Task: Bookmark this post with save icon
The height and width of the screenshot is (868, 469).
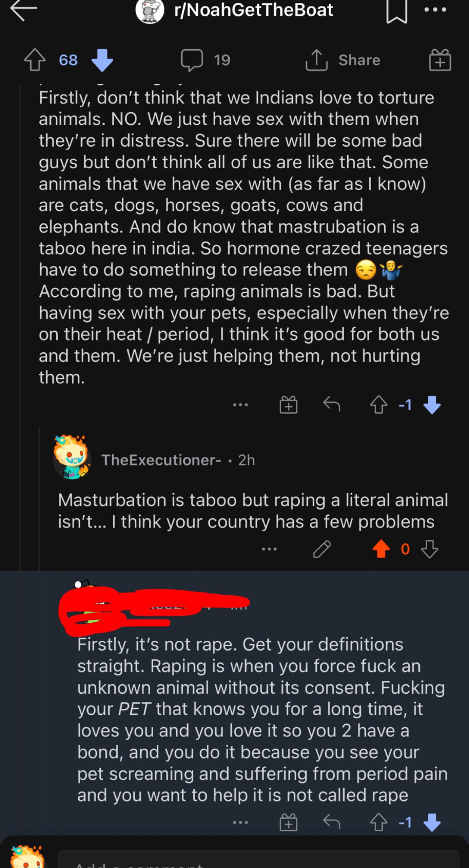Action: click(x=396, y=11)
